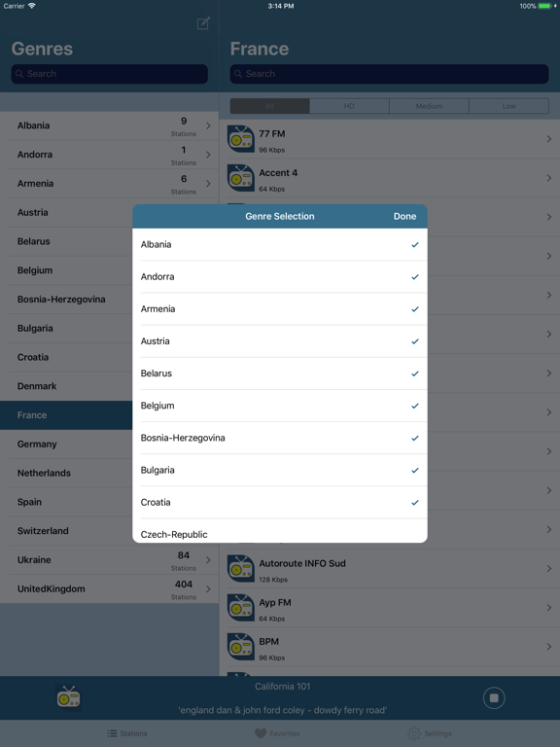Uncheck Bulgaria in Genre Selection
560x747 pixels.
(415, 470)
